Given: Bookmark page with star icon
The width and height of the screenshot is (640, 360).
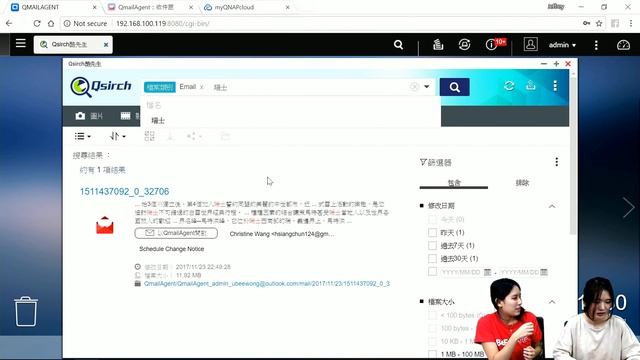Looking at the screenshot, I should click(599, 24).
